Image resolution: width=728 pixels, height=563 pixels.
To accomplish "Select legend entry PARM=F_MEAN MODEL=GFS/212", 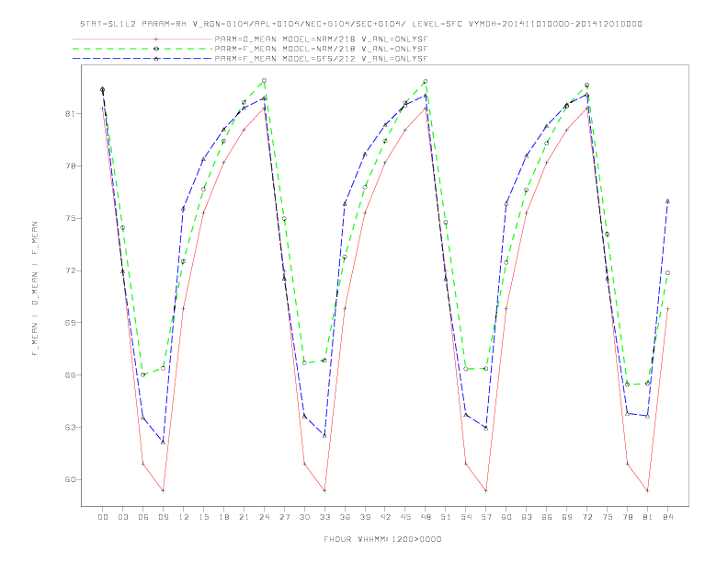I will [321, 59].
